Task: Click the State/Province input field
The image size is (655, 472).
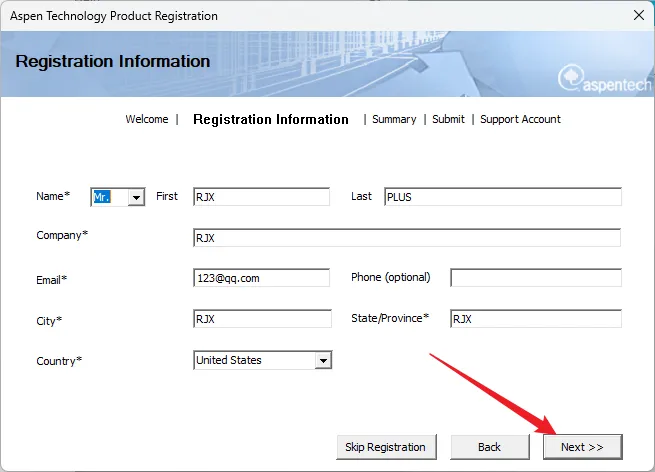Action: (x=536, y=319)
